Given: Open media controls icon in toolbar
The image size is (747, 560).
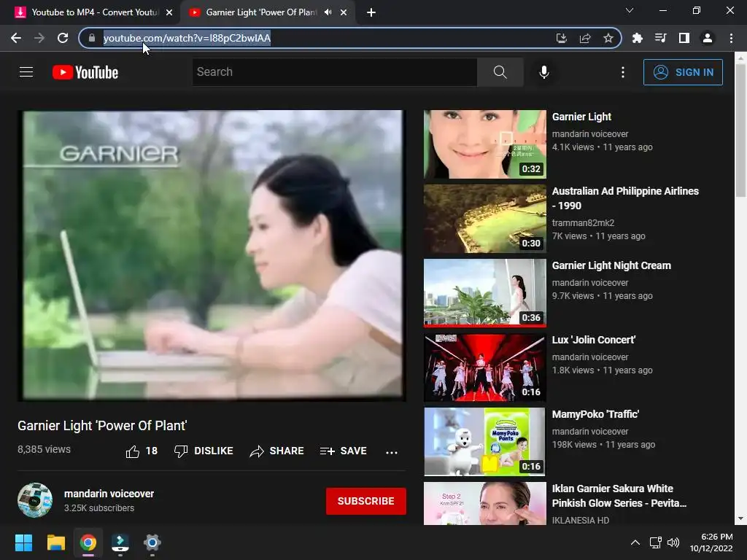Looking at the screenshot, I should (x=661, y=38).
